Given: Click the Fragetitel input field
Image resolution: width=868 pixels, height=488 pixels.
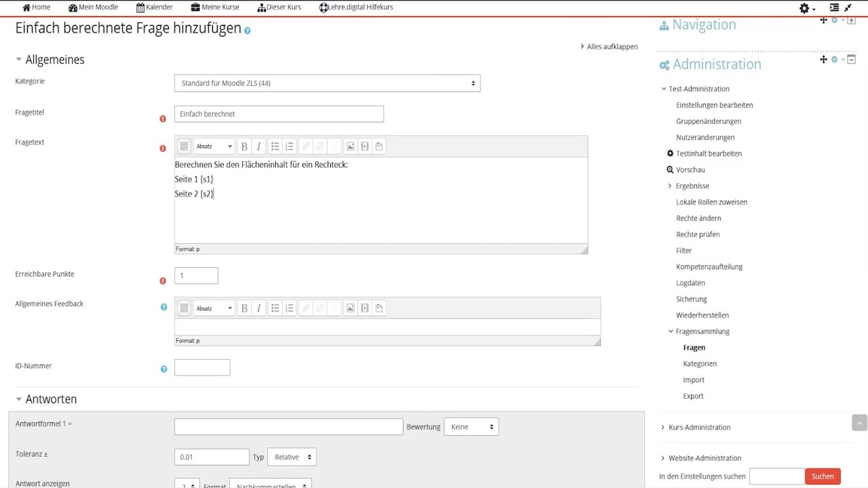Looking at the screenshot, I should pos(279,114).
